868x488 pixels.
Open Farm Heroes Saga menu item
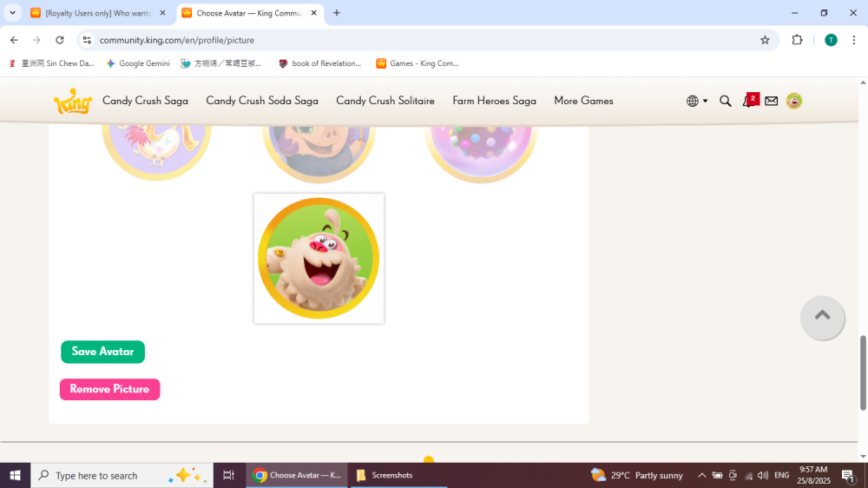click(495, 101)
